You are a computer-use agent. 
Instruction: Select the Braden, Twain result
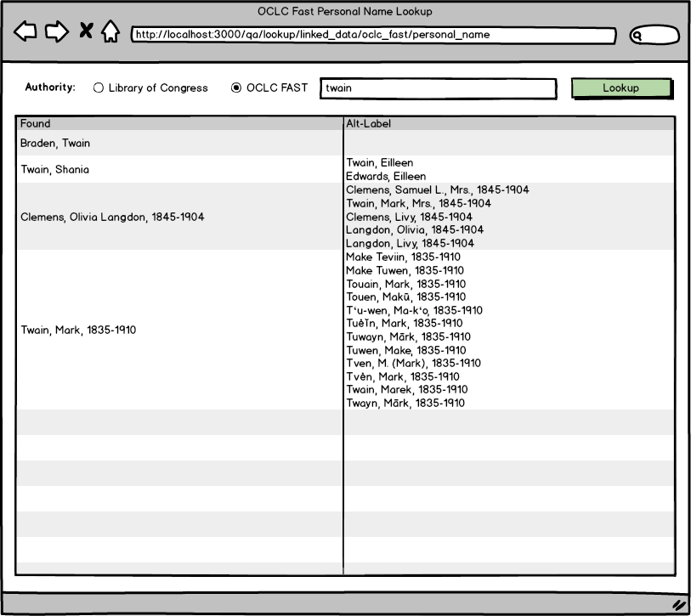pos(55,143)
